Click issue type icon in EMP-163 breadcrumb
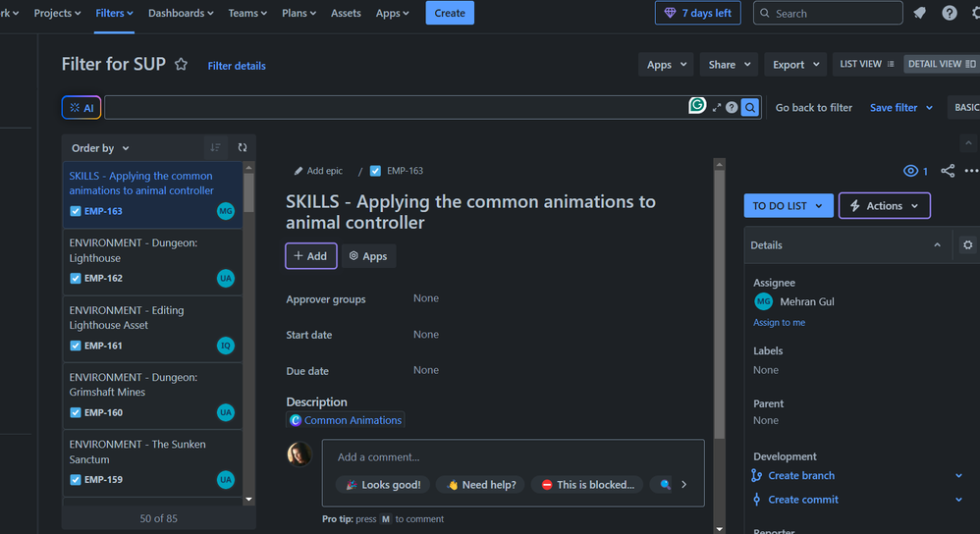Image resolution: width=980 pixels, height=534 pixels. pos(376,171)
